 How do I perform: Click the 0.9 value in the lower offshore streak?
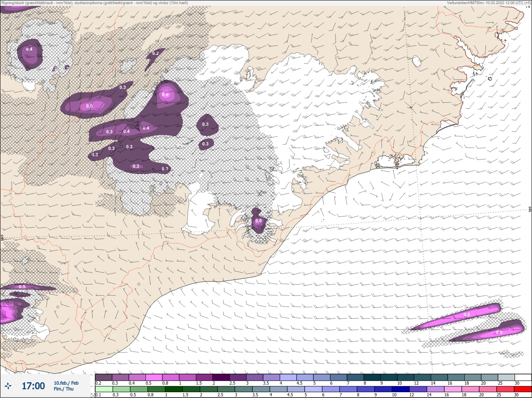pyautogui.click(x=499, y=333)
